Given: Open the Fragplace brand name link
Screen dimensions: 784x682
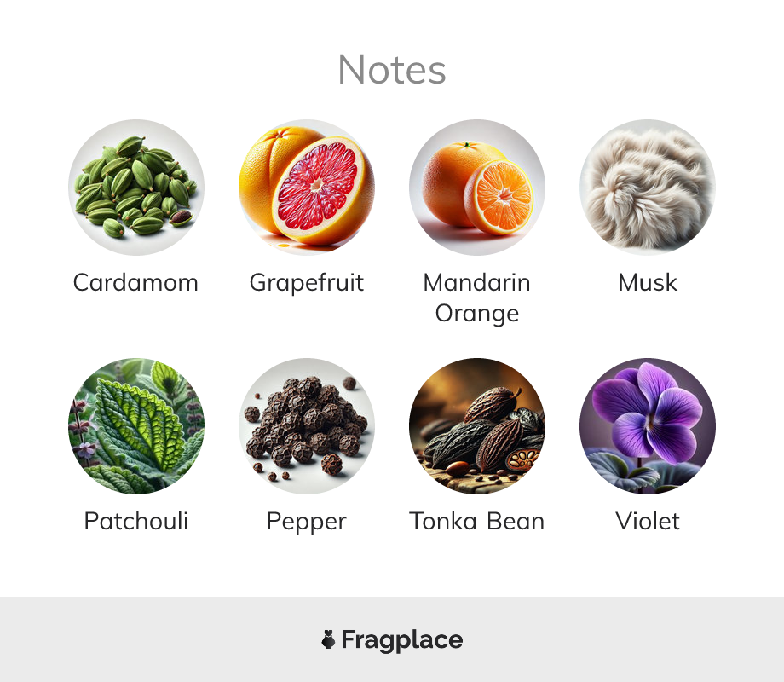Looking at the screenshot, I should tap(402, 640).
